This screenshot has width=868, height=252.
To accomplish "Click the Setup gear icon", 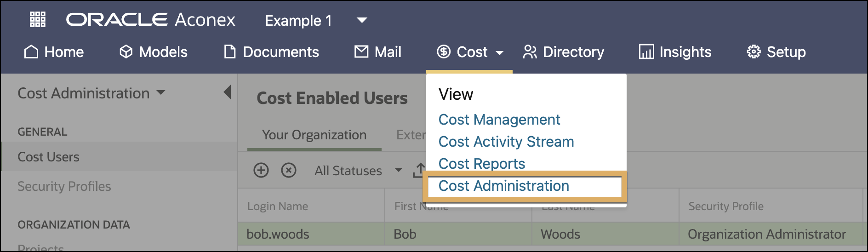I will 754,52.
